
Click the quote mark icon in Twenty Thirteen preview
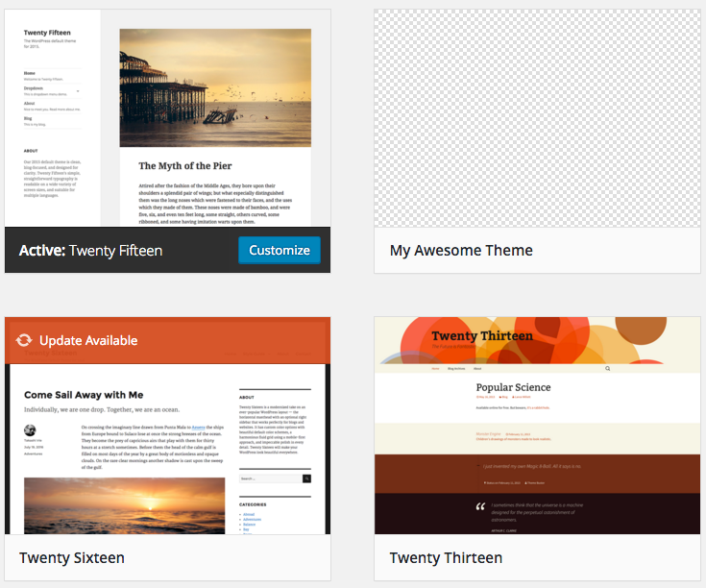[x=480, y=506]
